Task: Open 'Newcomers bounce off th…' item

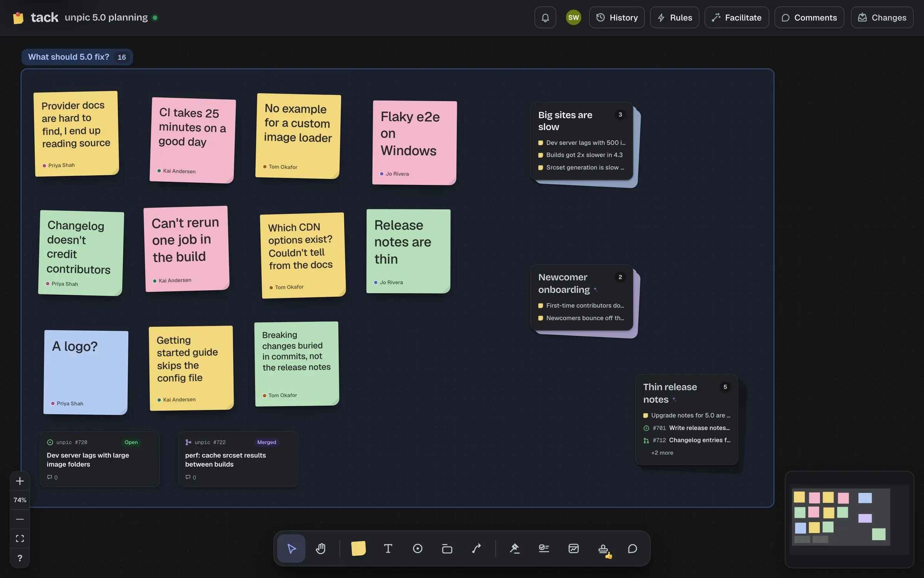Action: [581, 318]
